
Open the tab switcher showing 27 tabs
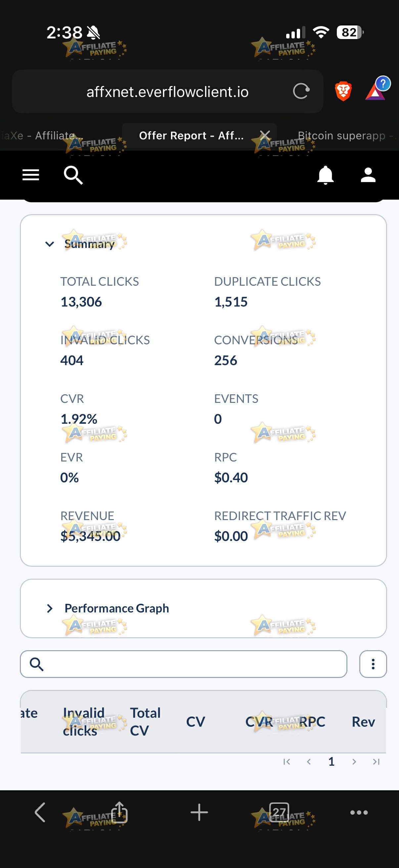point(279,812)
